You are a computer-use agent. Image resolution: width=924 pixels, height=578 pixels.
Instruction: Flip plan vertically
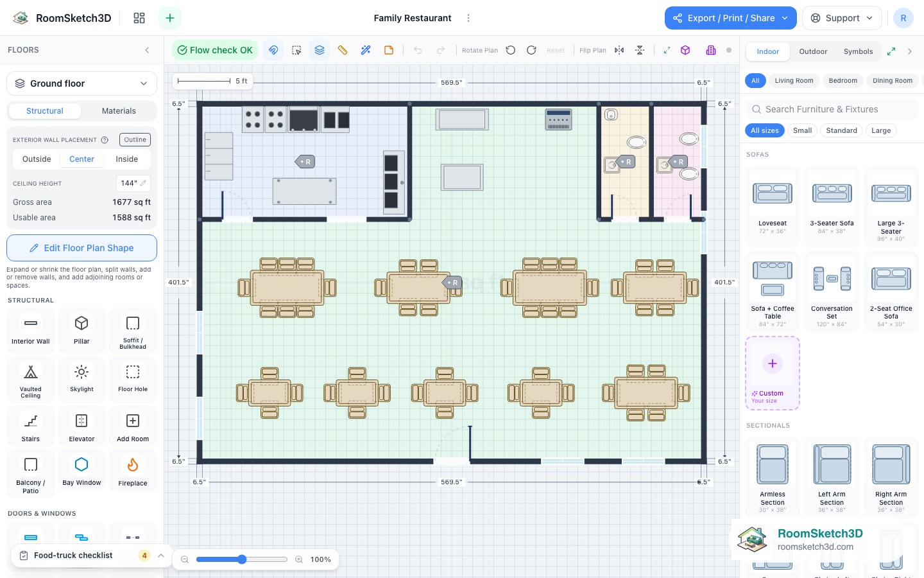(x=640, y=50)
